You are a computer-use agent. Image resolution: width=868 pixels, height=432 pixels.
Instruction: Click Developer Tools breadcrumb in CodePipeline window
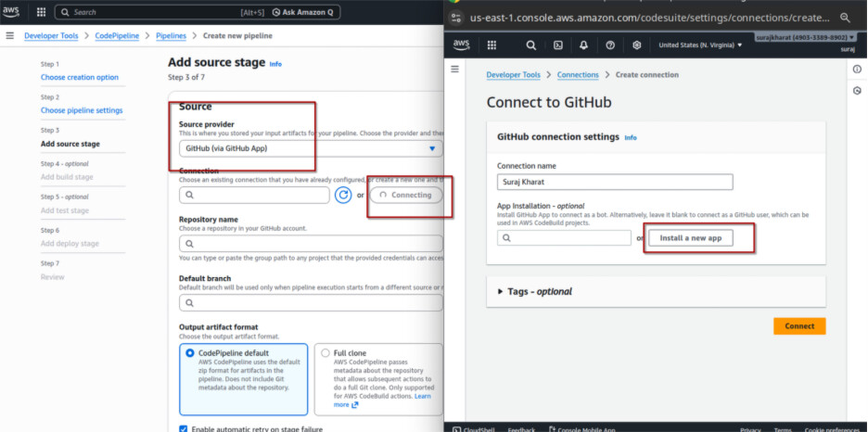pyautogui.click(x=52, y=36)
